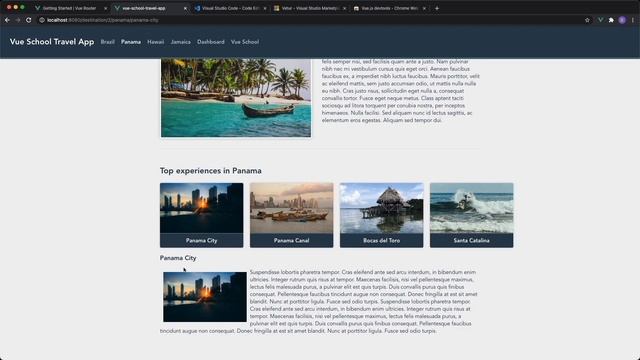Open the Chrome profile avatar
This screenshot has height=360, width=640.
[622, 20]
